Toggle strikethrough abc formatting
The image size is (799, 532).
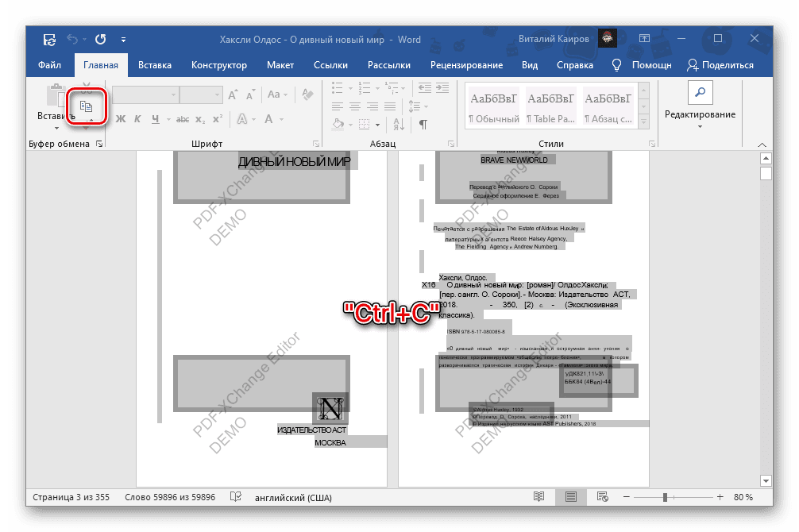pos(183,119)
